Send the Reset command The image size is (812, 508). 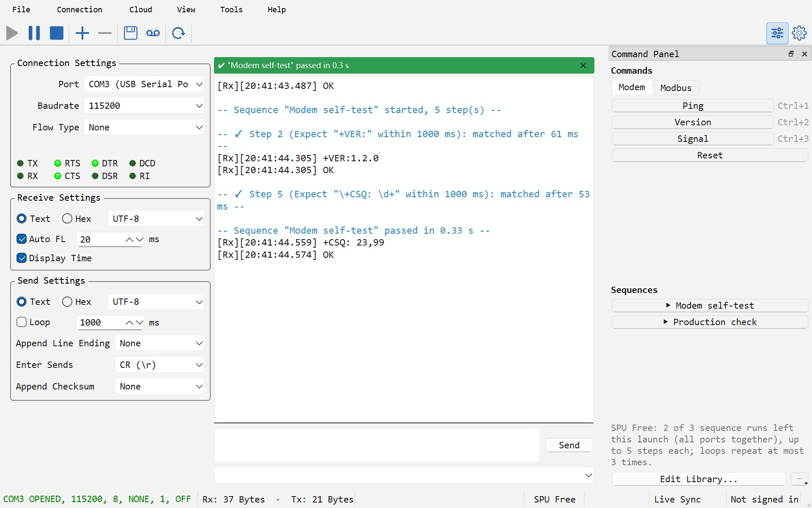pos(710,155)
